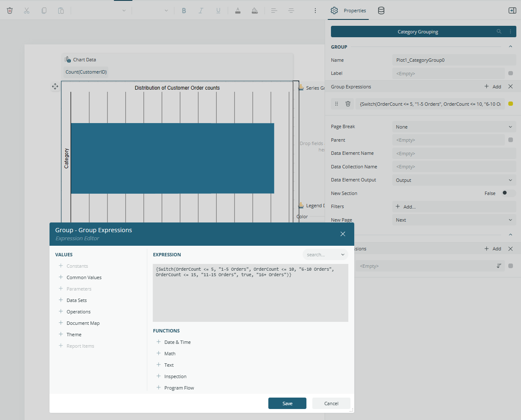Viewport: 521px width, 420px height.
Task: Click the Delete trash icon in toolbar
Action: [10, 11]
